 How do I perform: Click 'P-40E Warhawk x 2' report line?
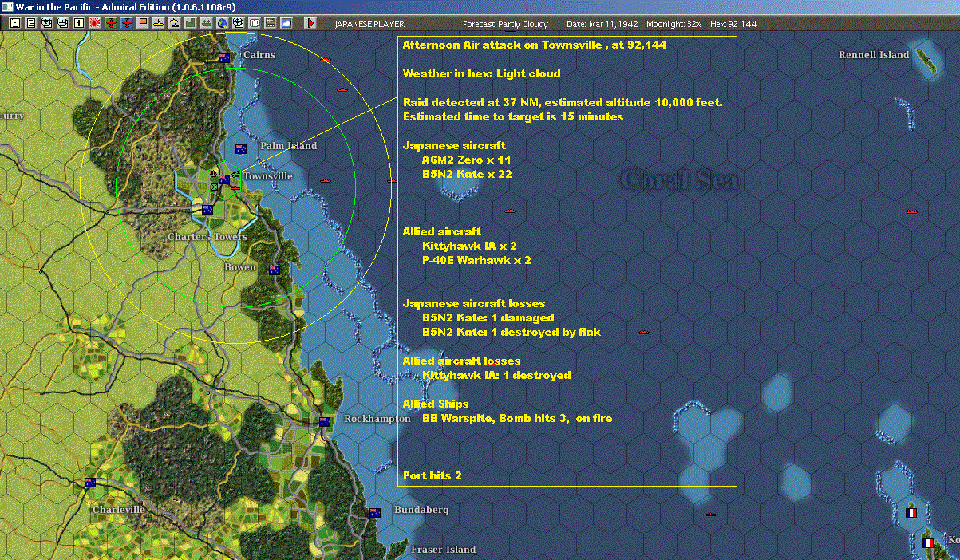pos(476,260)
